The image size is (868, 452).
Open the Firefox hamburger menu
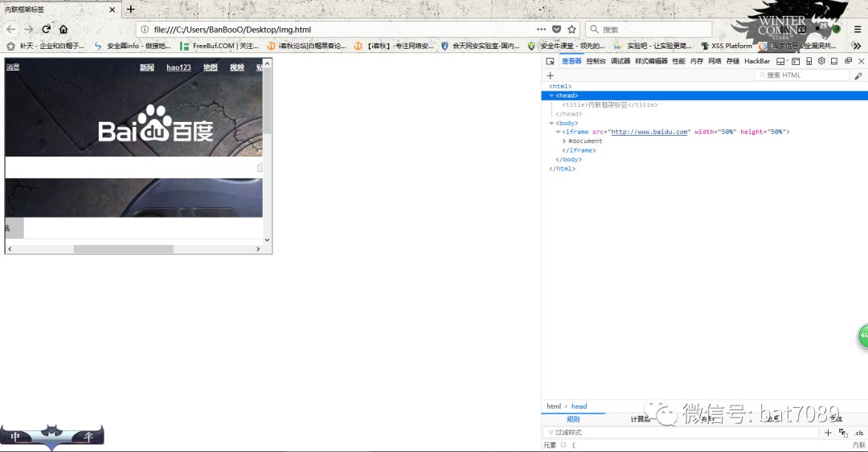click(x=858, y=30)
